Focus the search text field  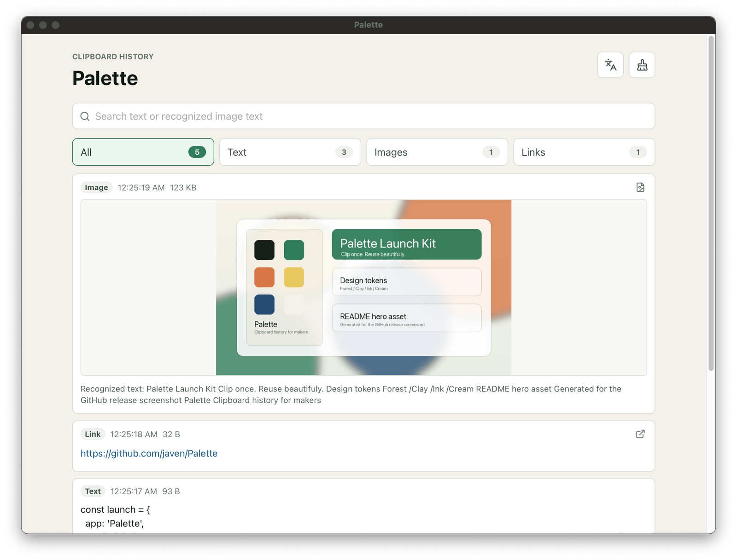(363, 116)
